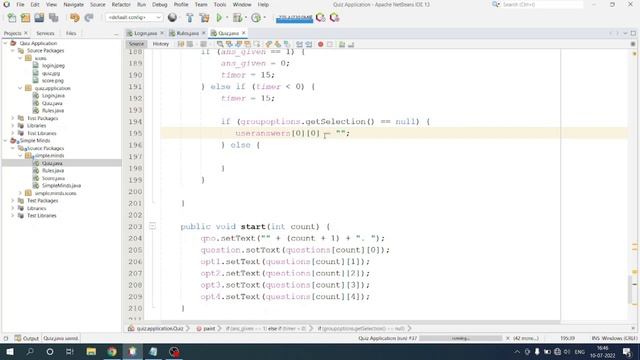The image size is (640, 360).
Task: Click the 'running...' progress bar
Action: tap(461, 338)
